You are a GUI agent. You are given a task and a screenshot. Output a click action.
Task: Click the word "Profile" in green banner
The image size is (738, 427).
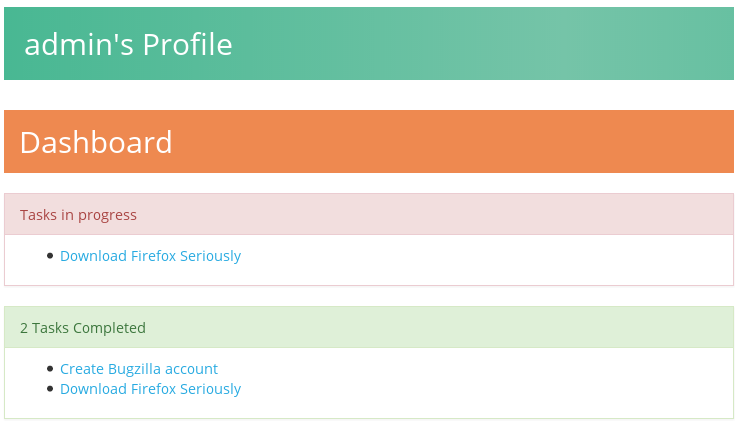pos(187,44)
